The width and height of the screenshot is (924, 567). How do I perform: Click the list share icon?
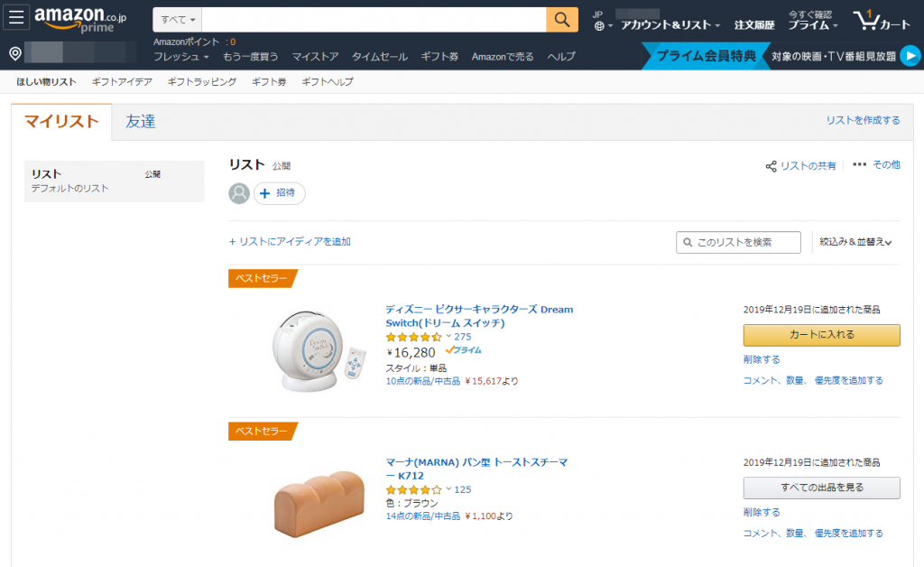771,166
